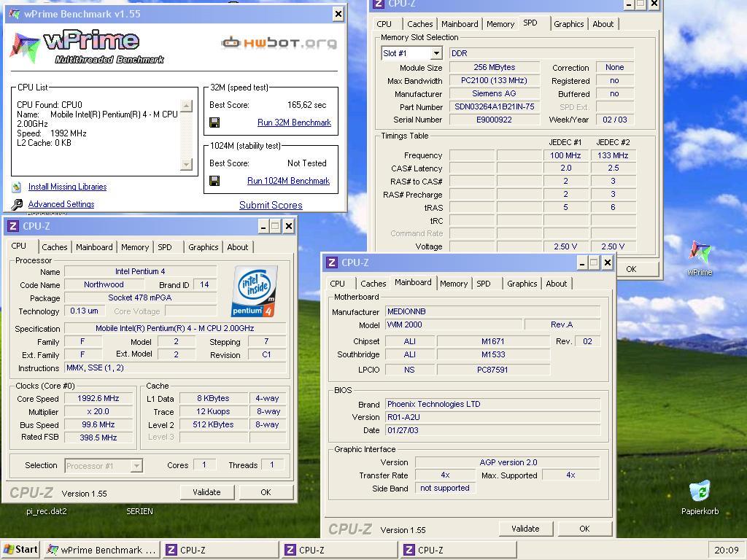This screenshot has width=747, height=560.
Task: Click the Siemens AG manufacturer field
Action: 495,94
